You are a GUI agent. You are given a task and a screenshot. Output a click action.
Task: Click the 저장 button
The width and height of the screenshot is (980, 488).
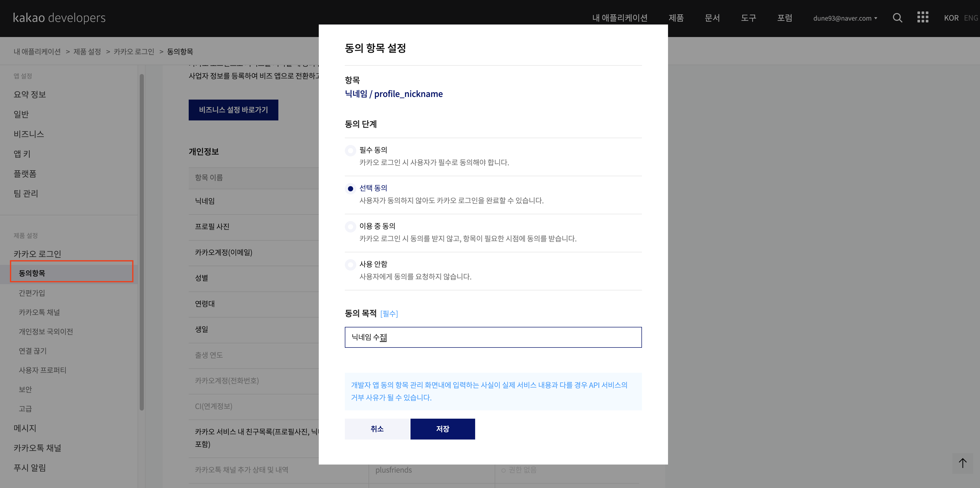[x=443, y=429]
